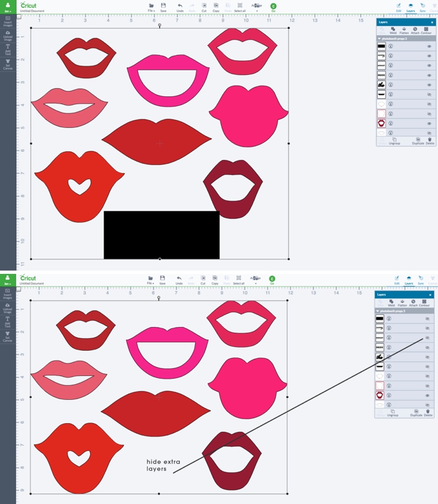The image size is (438, 504).
Task: Show BRIDE text layer in lower screenshot
Action: coord(427,347)
